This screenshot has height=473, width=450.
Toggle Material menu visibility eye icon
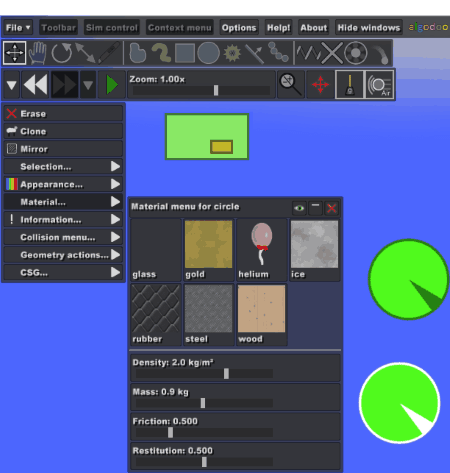pos(299,208)
